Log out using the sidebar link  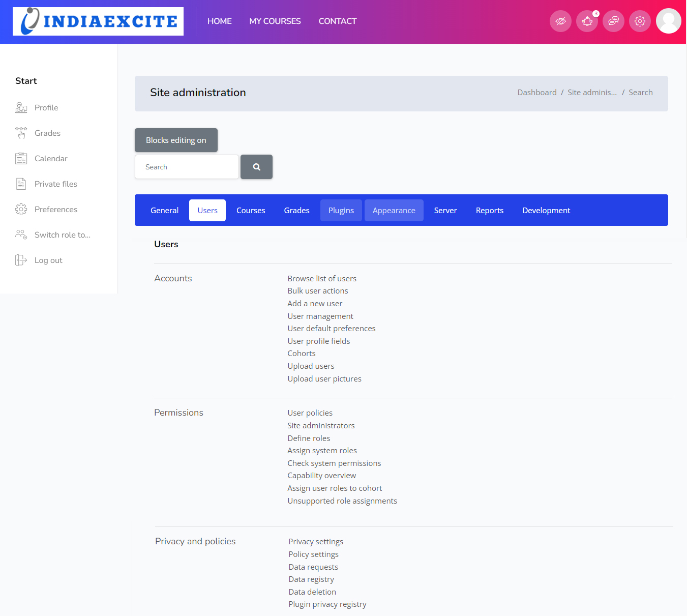coord(48,260)
